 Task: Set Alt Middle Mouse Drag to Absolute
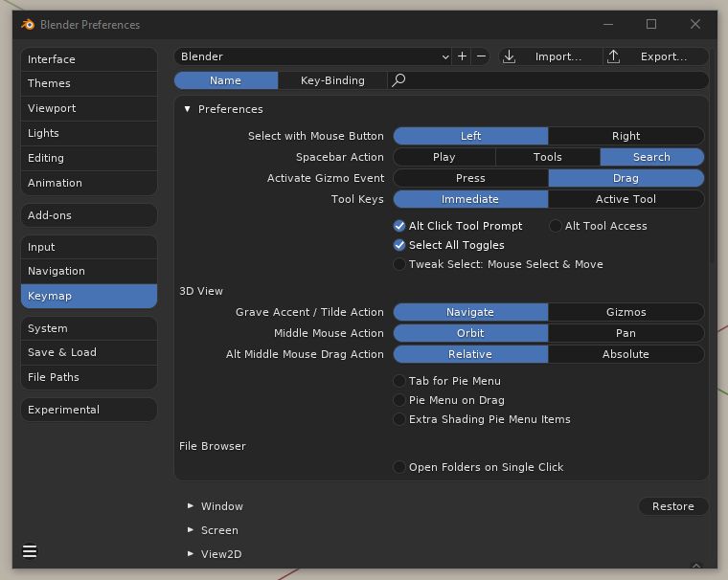coord(626,354)
